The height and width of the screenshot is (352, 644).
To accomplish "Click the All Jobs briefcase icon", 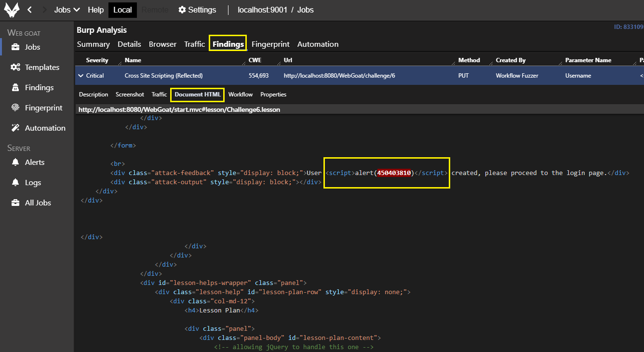I will click(x=15, y=203).
